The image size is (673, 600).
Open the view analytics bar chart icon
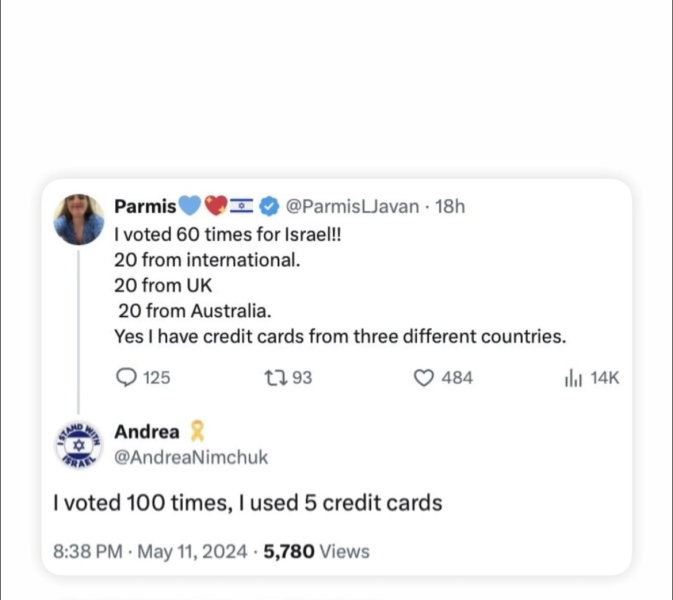(573, 378)
